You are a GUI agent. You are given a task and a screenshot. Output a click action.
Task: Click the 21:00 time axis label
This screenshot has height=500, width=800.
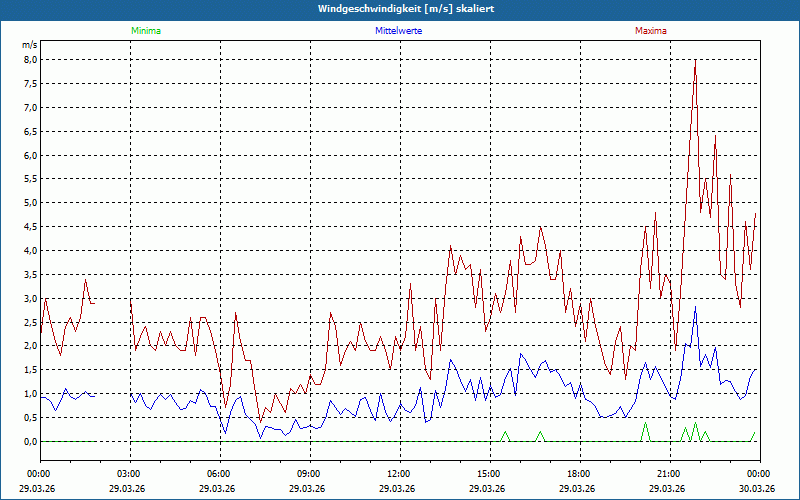[670, 474]
